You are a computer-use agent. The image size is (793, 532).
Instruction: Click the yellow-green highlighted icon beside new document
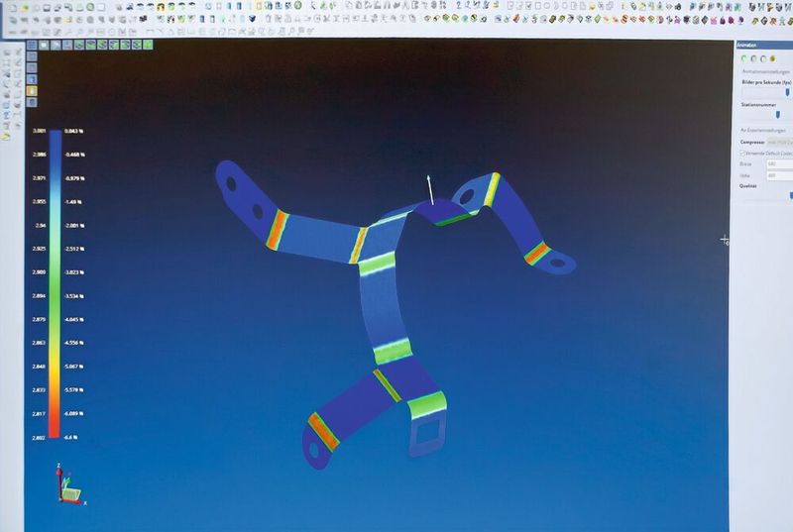click(24, 7)
